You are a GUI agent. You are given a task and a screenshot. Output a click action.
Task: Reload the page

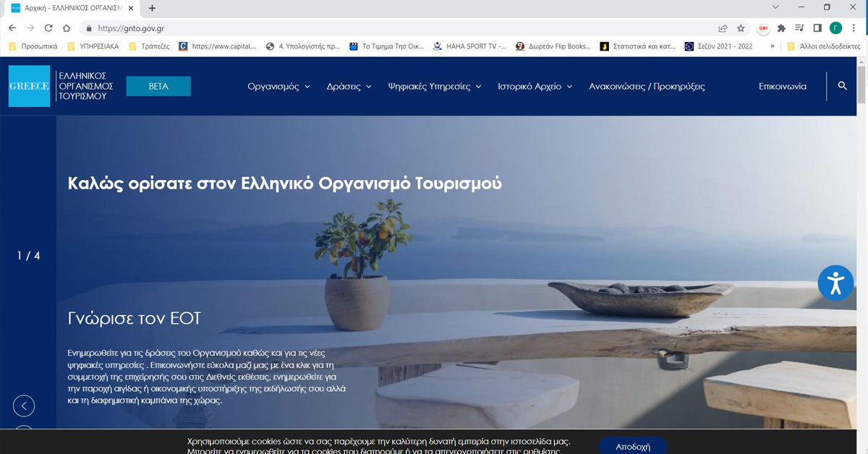click(x=48, y=28)
